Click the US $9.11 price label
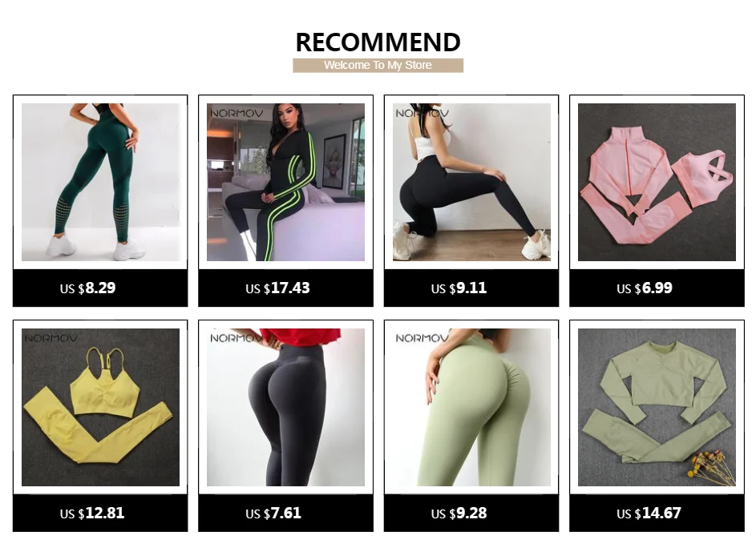Screen dimensions: 756x560 point(459,288)
